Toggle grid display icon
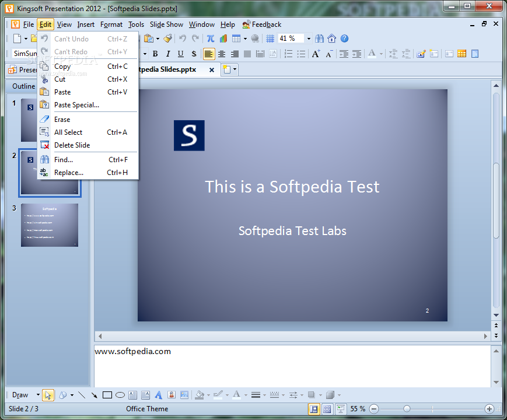Viewport: 507px width, 420px height. pos(270,38)
